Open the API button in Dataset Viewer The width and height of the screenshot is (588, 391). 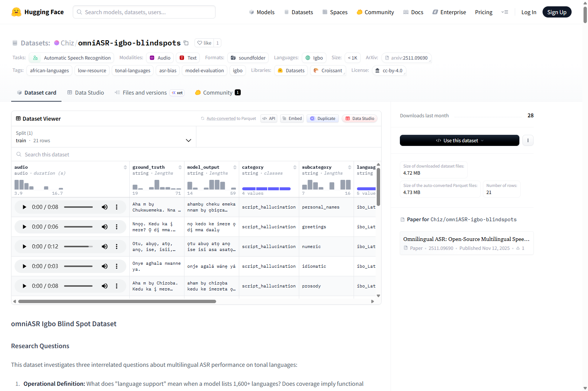click(x=269, y=118)
